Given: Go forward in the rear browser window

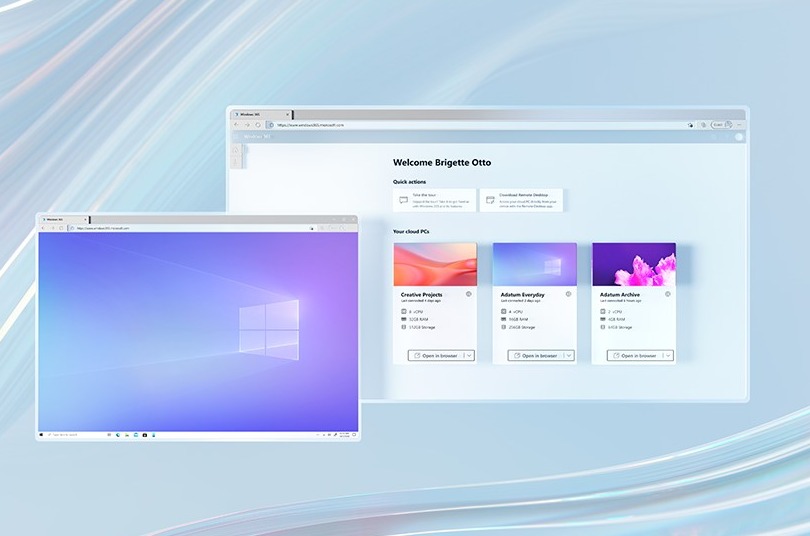Looking at the screenshot, I should coord(247,125).
